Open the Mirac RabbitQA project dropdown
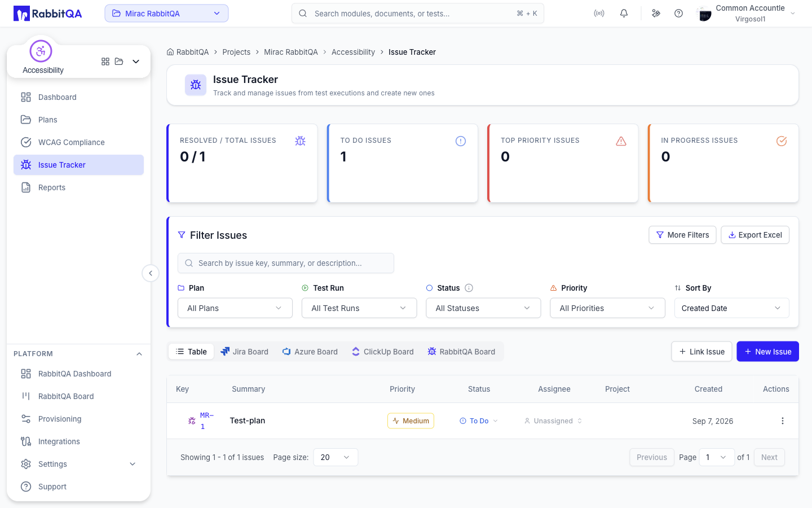 (166, 14)
